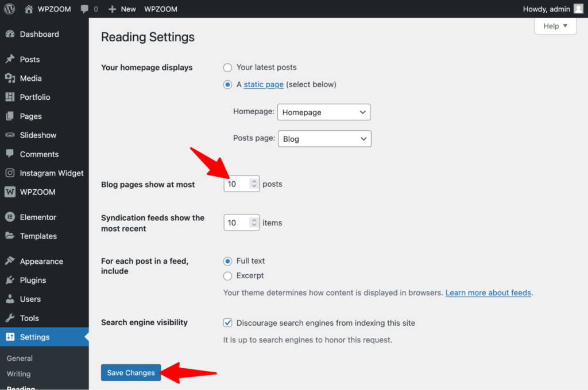Click the WordPress logo icon
Image resolution: width=588 pixels, height=390 pixels.
pyautogui.click(x=10, y=9)
